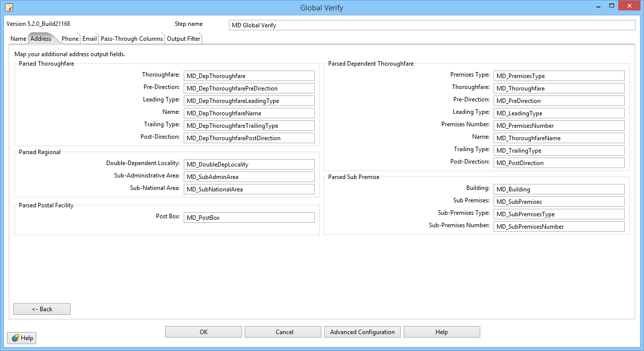Click the Sub-Premises Number field
The height and width of the screenshot is (351, 644).
pos(559,227)
